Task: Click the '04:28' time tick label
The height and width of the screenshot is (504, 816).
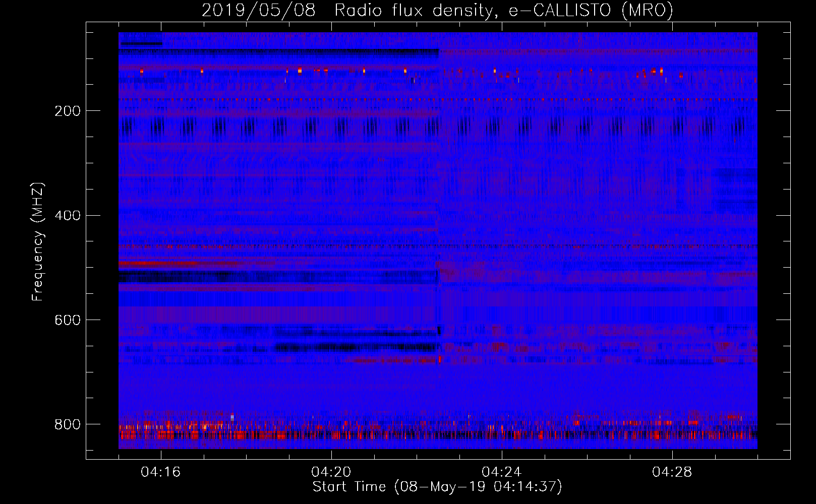Action: pos(672,472)
